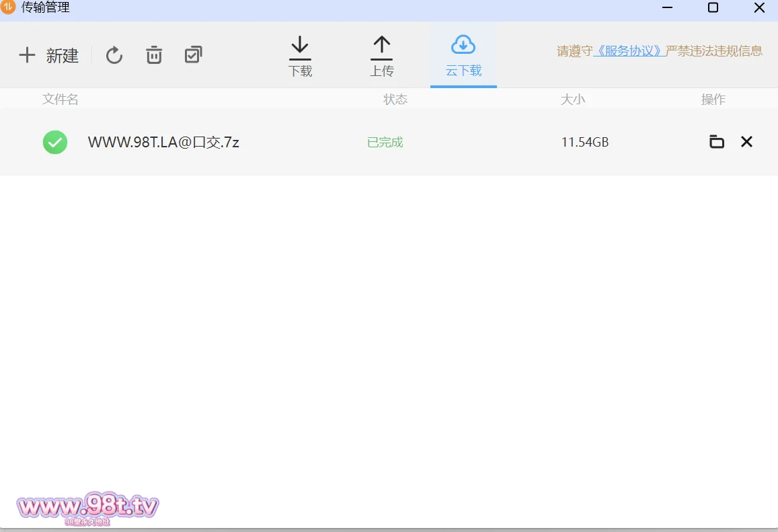Click the orange app icon in title bar
The height and width of the screenshot is (532, 778).
(x=8, y=7)
